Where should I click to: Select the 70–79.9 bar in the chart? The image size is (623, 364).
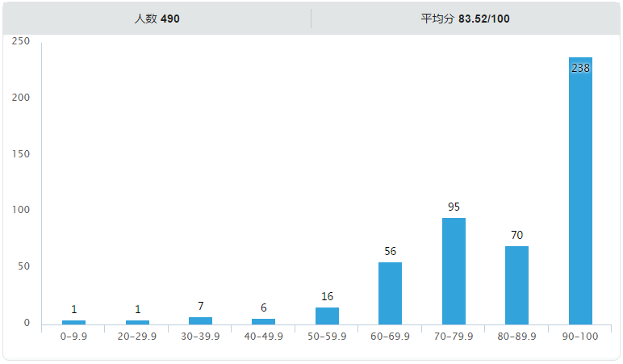click(x=454, y=272)
